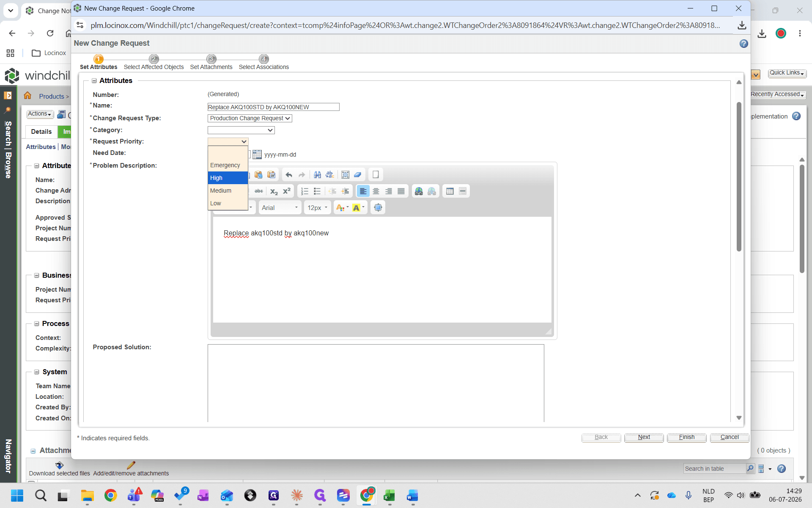Collapse the Attributes section in dialog
812x508 pixels.
click(x=94, y=81)
